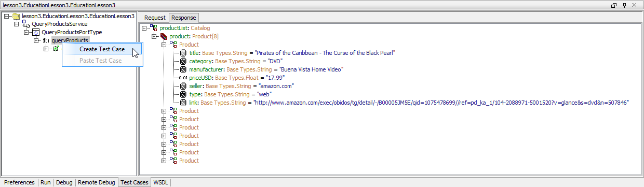Click the QueryProductsPortType port icon

(36, 32)
